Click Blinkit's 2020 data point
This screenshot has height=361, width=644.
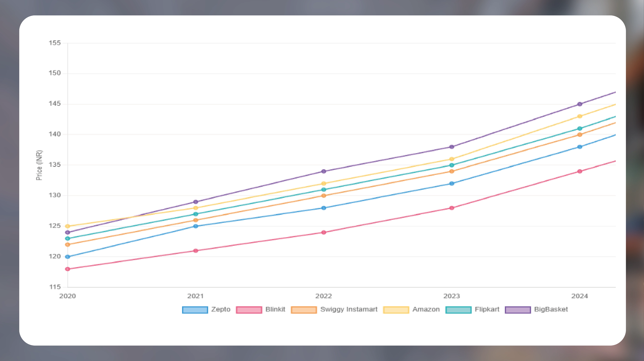click(67, 269)
